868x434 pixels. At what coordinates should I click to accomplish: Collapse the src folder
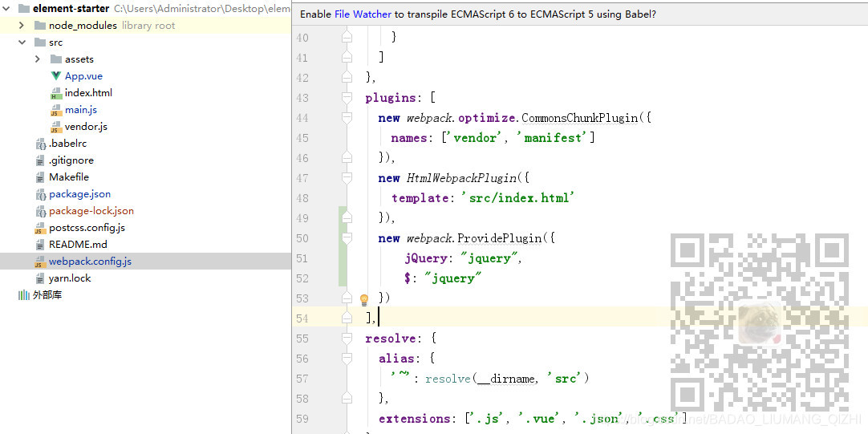(22, 42)
